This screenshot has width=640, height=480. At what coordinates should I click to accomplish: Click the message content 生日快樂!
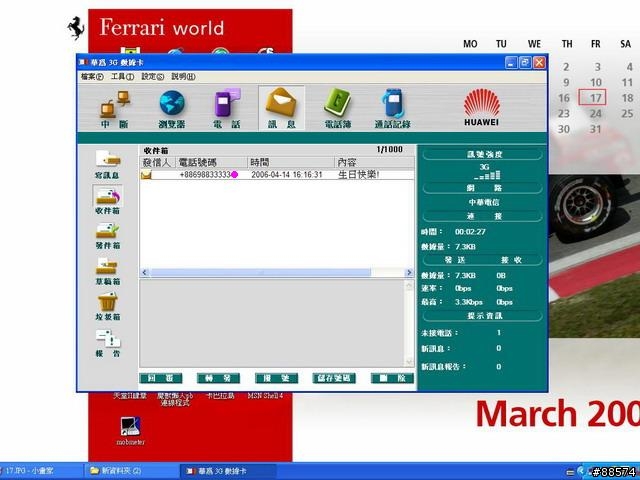[358, 175]
